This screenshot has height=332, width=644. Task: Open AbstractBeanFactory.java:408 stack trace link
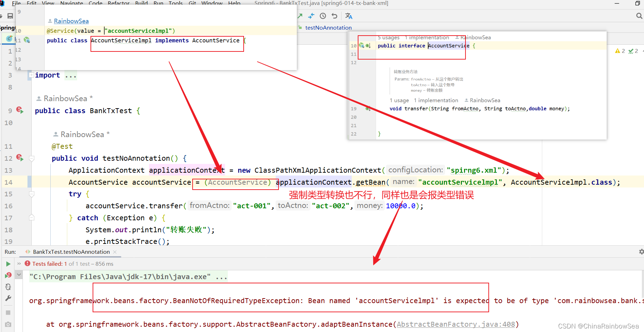pos(456,324)
